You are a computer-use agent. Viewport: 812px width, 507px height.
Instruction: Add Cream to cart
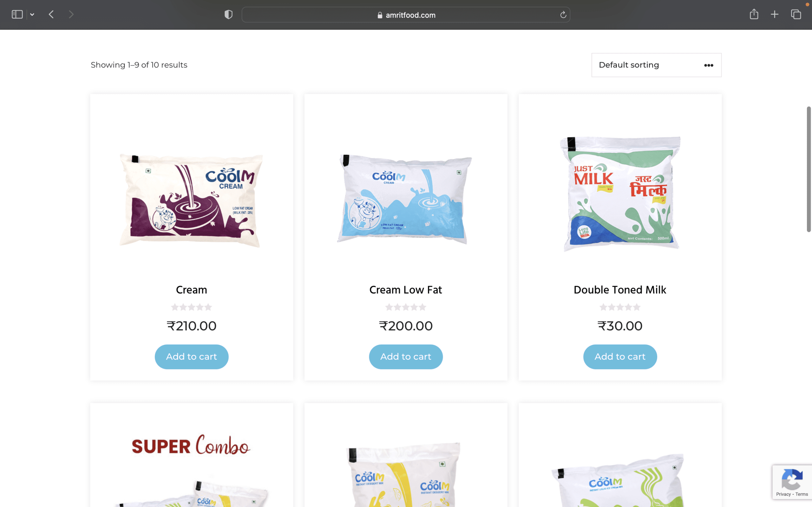coord(192,357)
